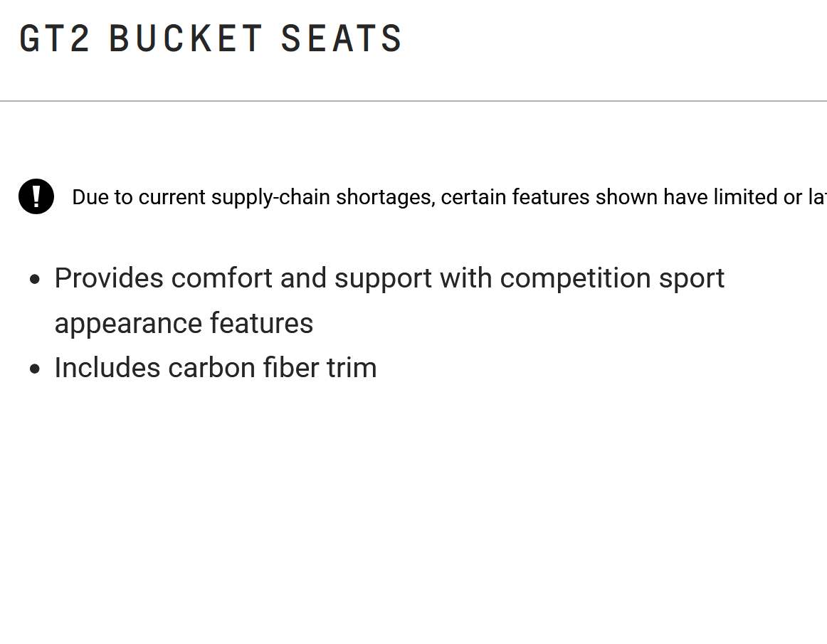The height and width of the screenshot is (644, 827).
Task: Click the bullet dot before "Includes carbon"
Action: coord(36,369)
